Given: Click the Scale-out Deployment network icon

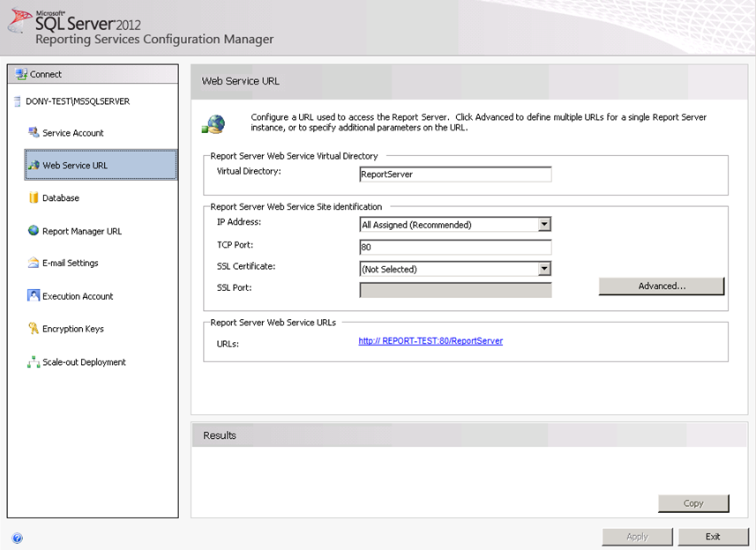Looking at the screenshot, I should pyautogui.click(x=34, y=361).
